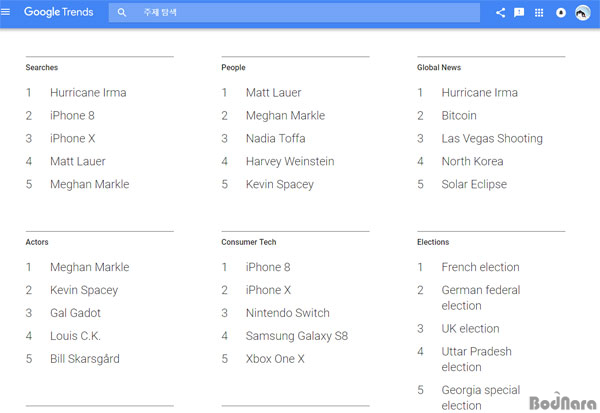Click the share icon in header
The height and width of the screenshot is (413, 600).
[500, 13]
